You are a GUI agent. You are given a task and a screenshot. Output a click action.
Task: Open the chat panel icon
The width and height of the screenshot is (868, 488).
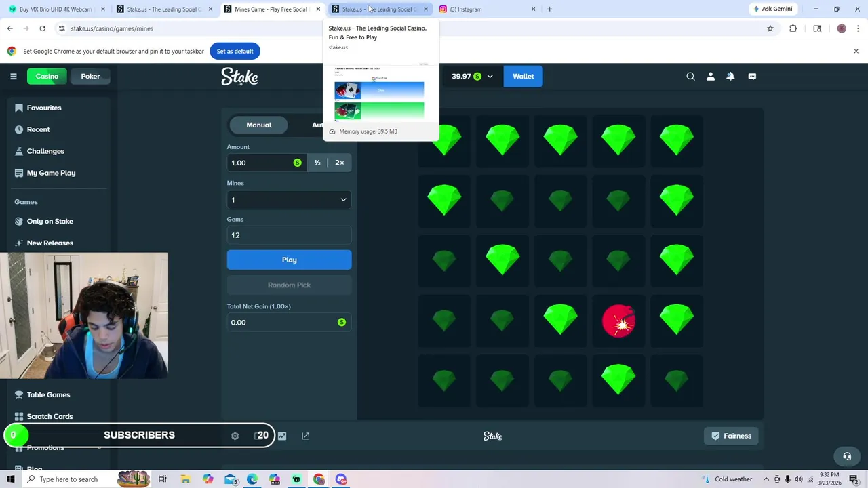(x=752, y=77)
